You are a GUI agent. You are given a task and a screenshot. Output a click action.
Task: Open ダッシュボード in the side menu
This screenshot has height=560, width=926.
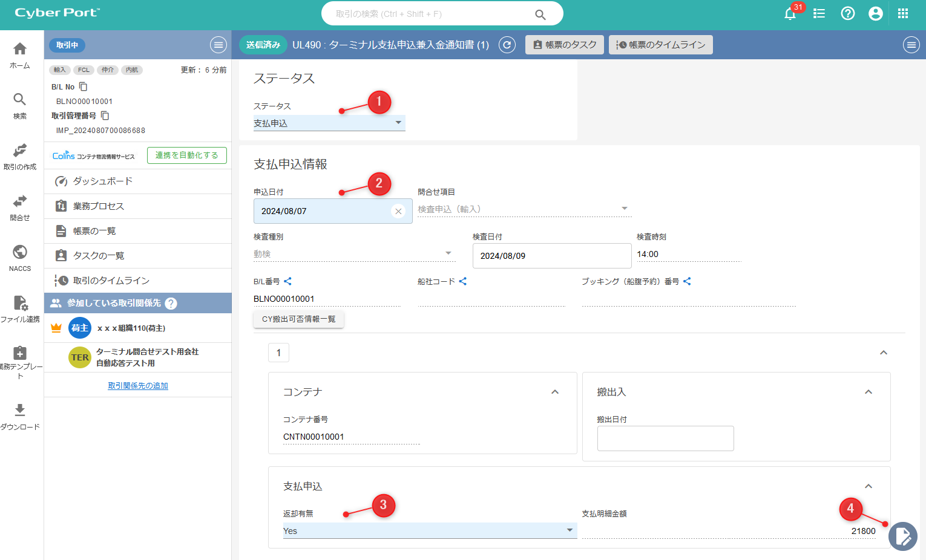pyautogui.click(x=102, y=181)
